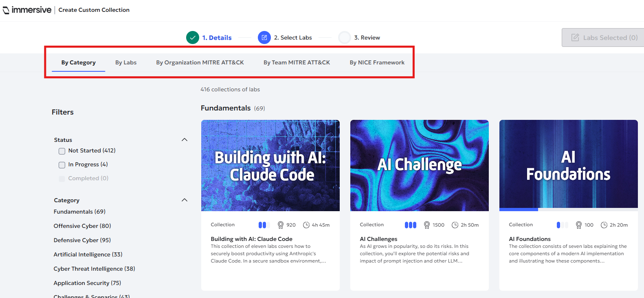644x298 pixels.
Task: Collapse the Status filter section
Action: (x=185, y=140)
